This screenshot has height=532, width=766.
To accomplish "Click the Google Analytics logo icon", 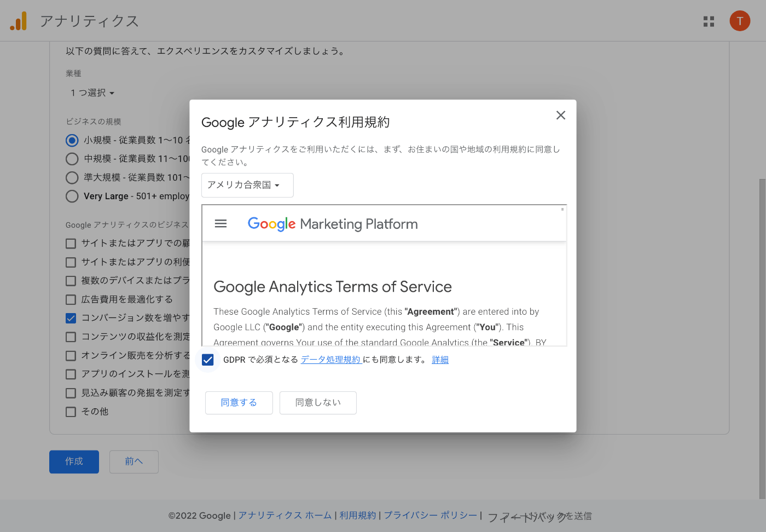I will coord(18,21).
